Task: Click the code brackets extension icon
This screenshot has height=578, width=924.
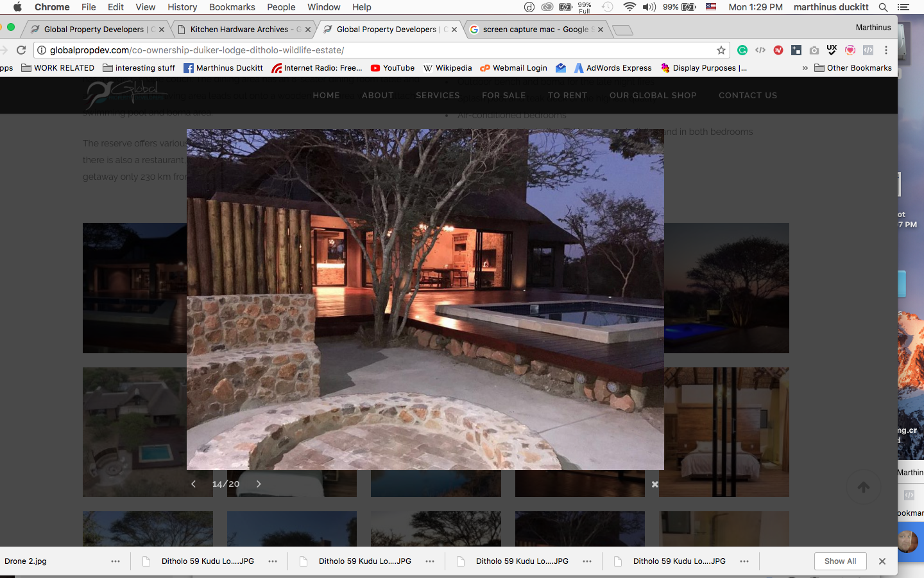Action: tap(760, 50)
